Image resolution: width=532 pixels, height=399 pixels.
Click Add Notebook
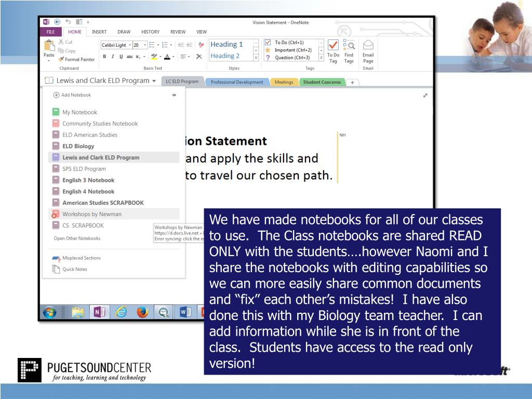tap(72, 95)
